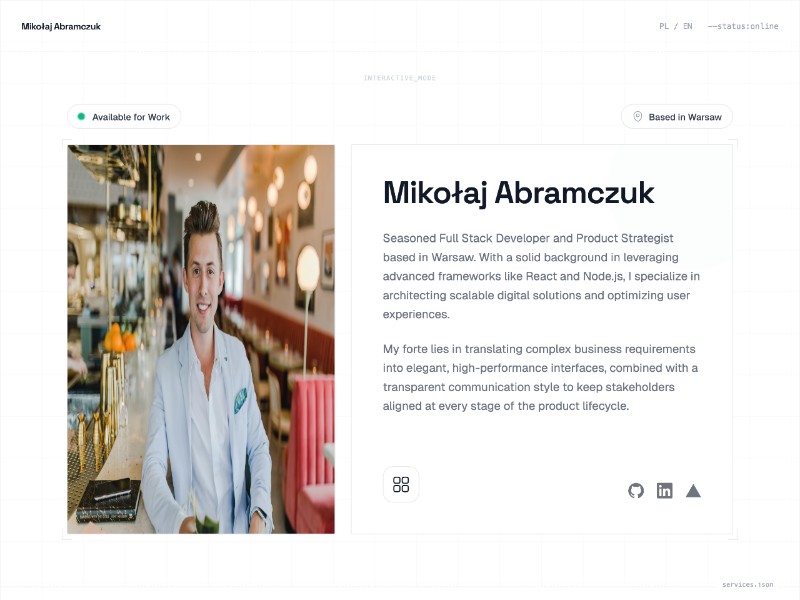Open the four-squares grid menu button
This screenshot has width=800, height=600.
401,484
